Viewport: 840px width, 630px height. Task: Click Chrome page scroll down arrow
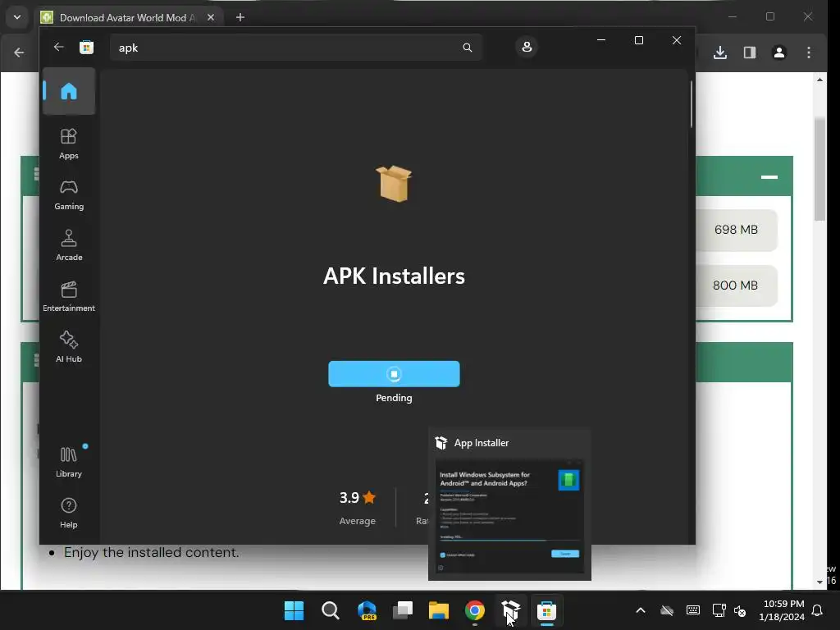819,582
